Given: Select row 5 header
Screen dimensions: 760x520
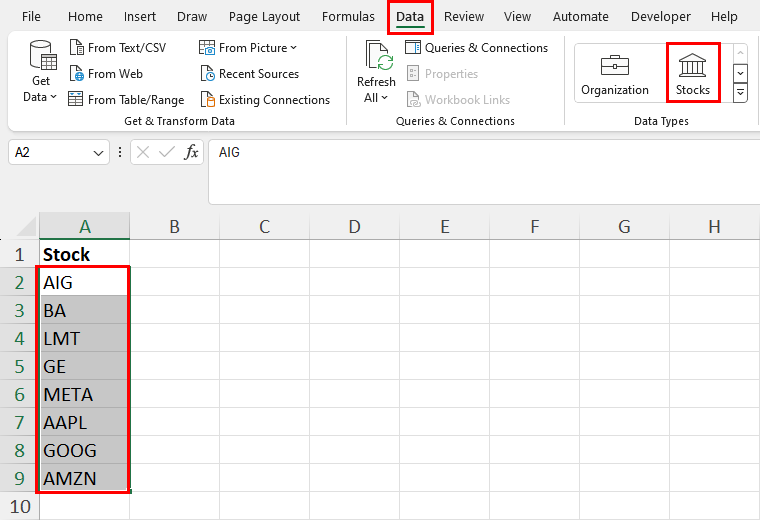Looking at the screenshot, I should click(x=19, y=366).
